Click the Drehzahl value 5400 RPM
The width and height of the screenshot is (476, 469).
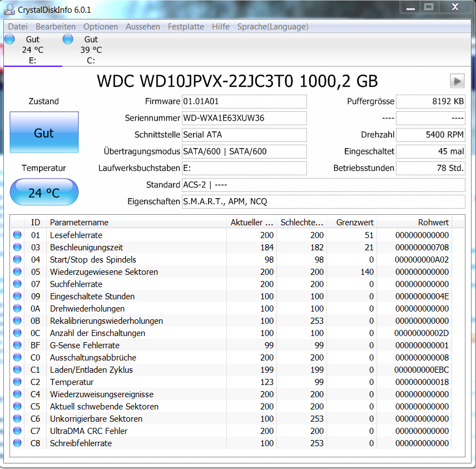[x=430, y=135]
